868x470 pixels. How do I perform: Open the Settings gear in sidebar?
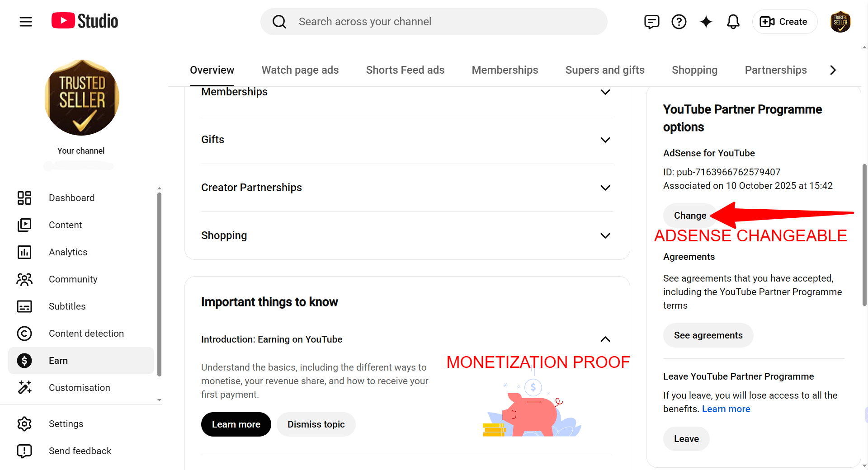[24, 424]
